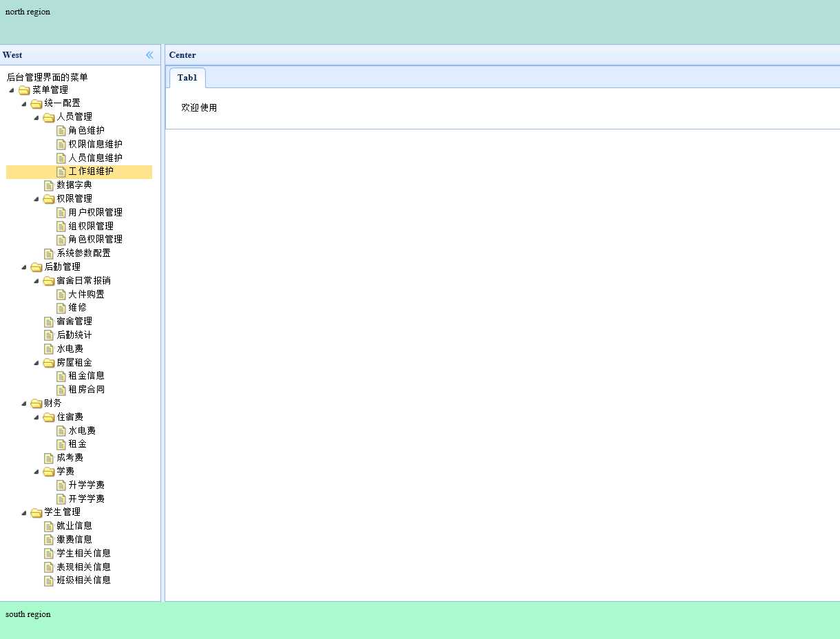Click the page icon next to 用户权限管理
Screen dimensions: 840x639
pos(61,213)
